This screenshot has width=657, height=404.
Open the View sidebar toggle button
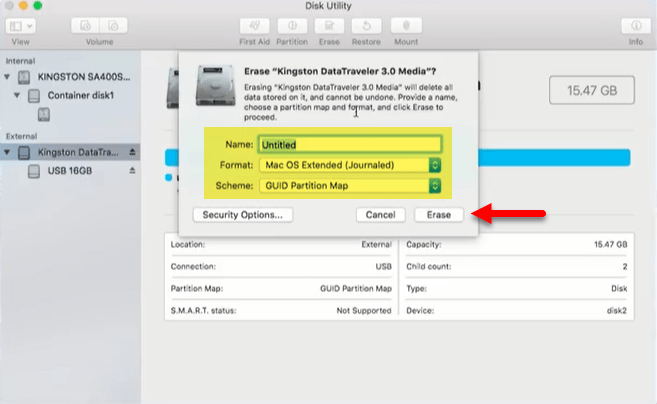pyautogui.click(x=20, y=26)
